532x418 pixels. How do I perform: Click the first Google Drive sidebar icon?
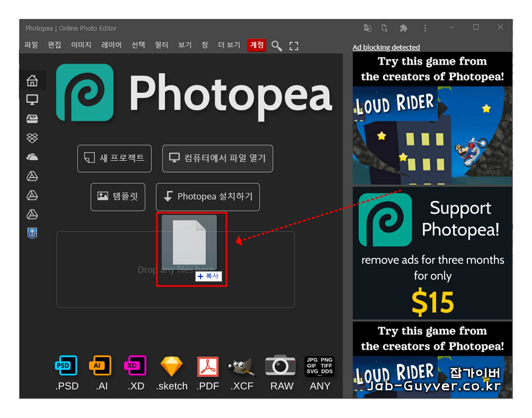[x=32, y=176]
